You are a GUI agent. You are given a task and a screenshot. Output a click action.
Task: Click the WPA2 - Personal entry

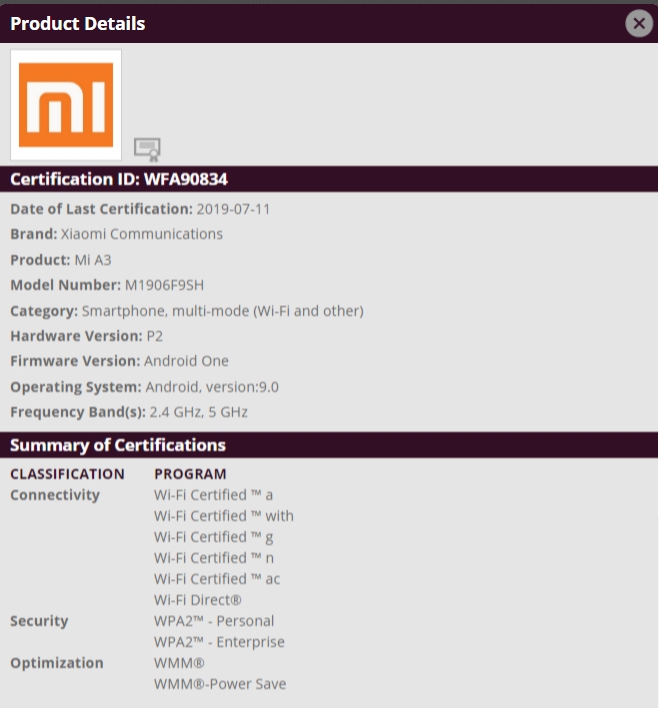pos(214,621)
